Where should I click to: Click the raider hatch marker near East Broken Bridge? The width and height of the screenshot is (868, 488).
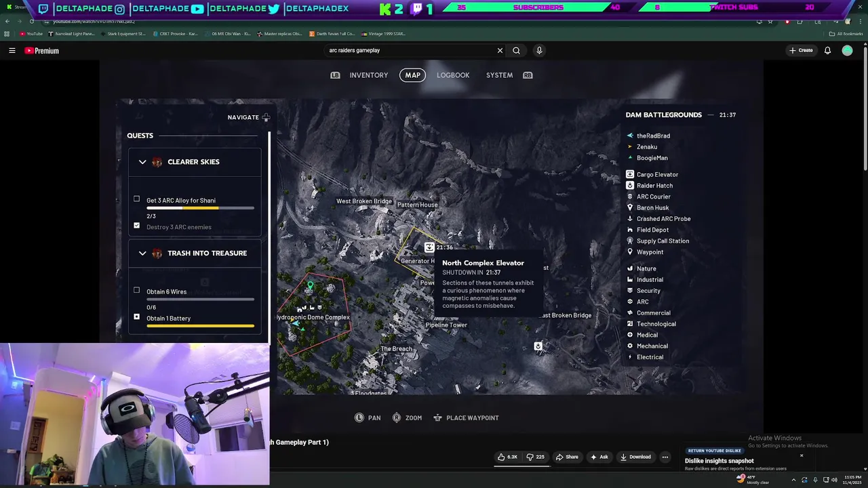click(538, 346)
